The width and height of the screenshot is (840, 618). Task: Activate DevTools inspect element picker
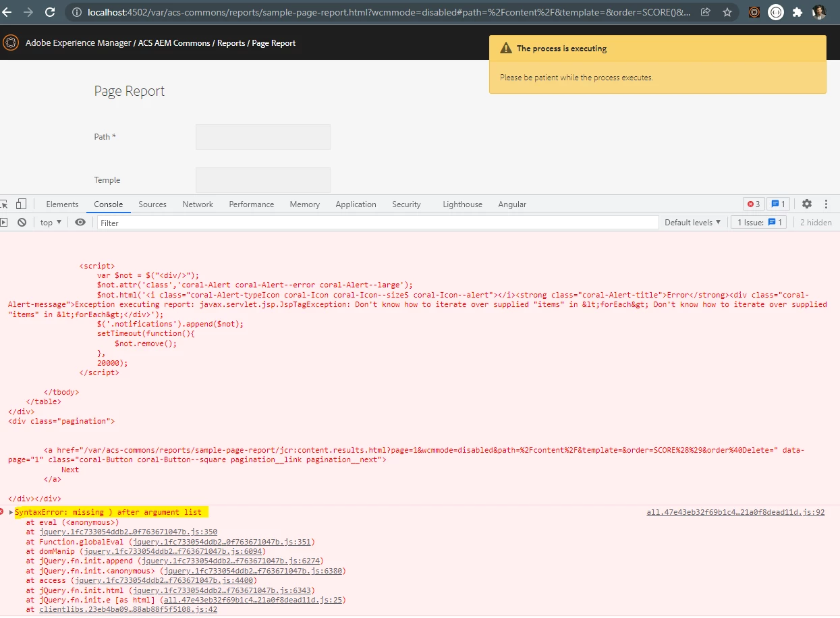pyautogui.click(x=3, y=204)
